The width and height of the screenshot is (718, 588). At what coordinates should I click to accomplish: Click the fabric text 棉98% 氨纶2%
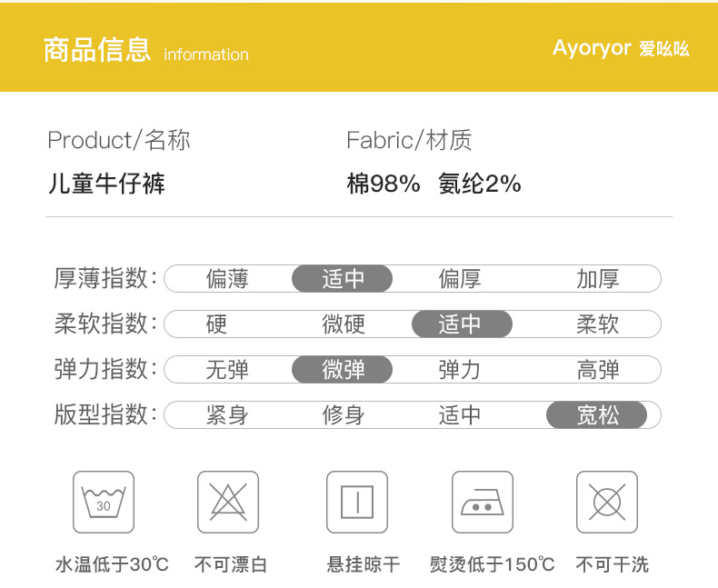[434, 184]
